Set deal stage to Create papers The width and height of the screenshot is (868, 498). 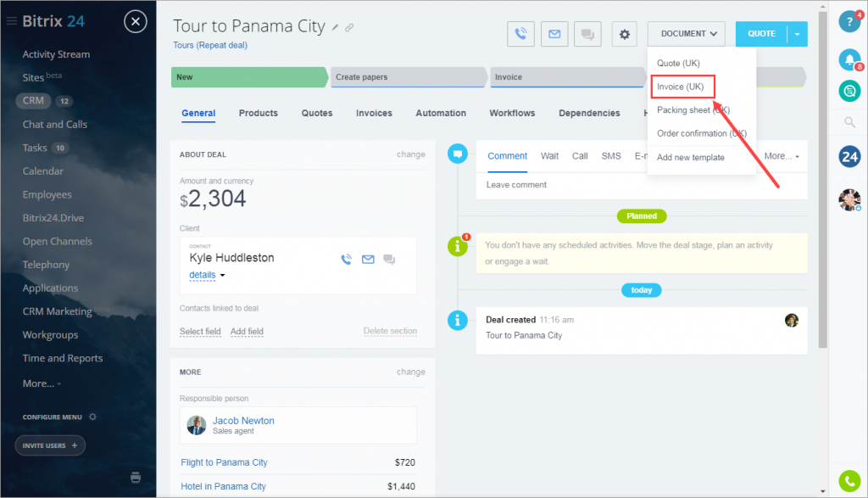[409, 77]
